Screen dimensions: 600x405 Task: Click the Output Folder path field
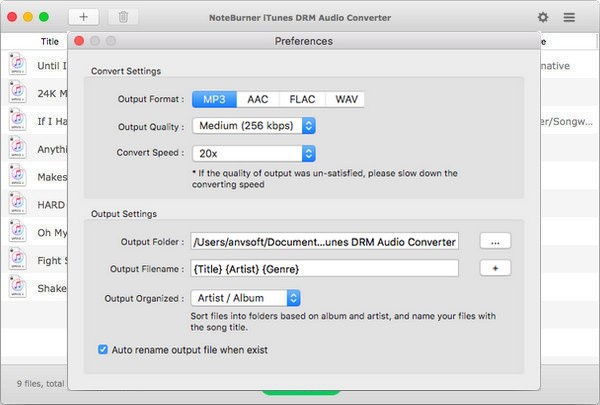324,242
